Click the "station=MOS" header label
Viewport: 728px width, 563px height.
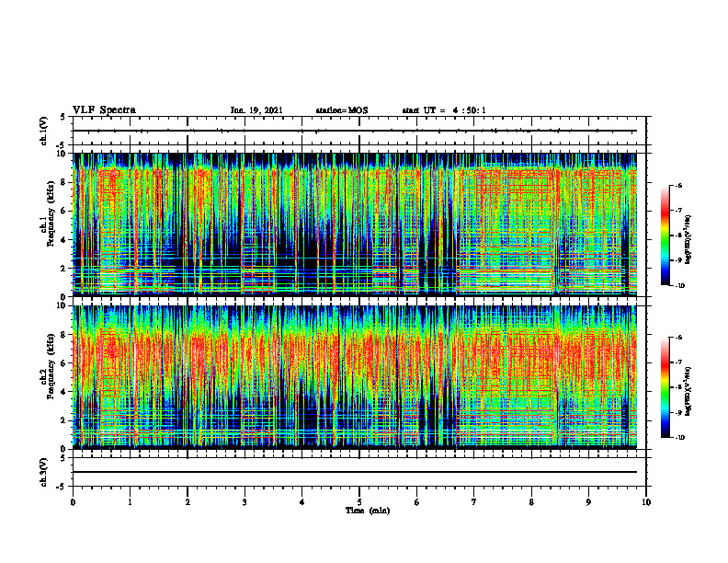click(342, 110)
